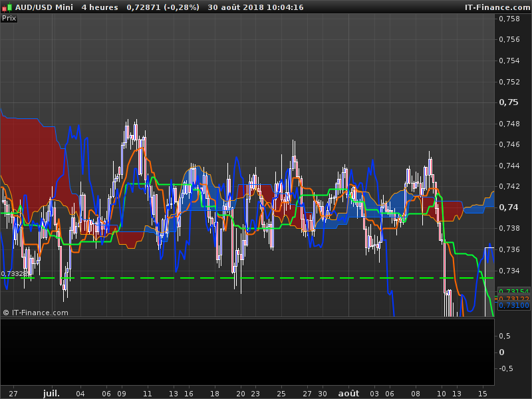532x399 pixels.
Task: Click the bold 0 indicator axis label
Action: pos(501,352)
